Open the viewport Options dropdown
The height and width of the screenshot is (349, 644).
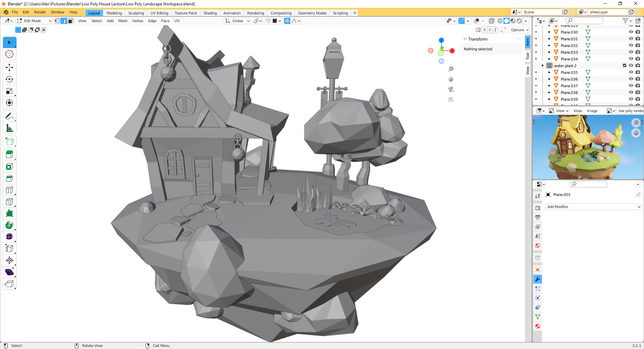pyautogui.click(x=520, y=30)
